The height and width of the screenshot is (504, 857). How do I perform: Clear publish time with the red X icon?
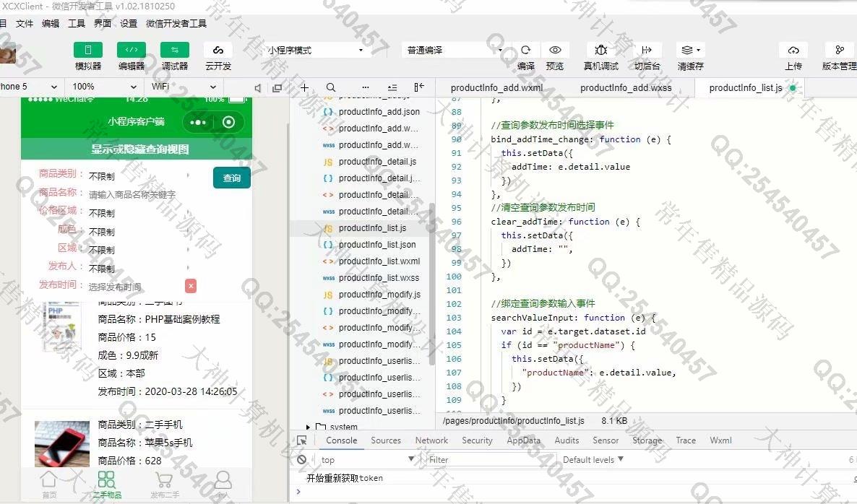191,286
